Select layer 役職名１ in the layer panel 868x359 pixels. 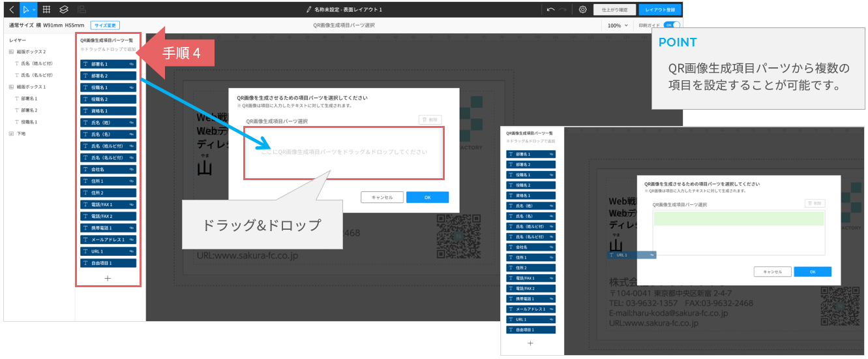[x=29, y=122]
